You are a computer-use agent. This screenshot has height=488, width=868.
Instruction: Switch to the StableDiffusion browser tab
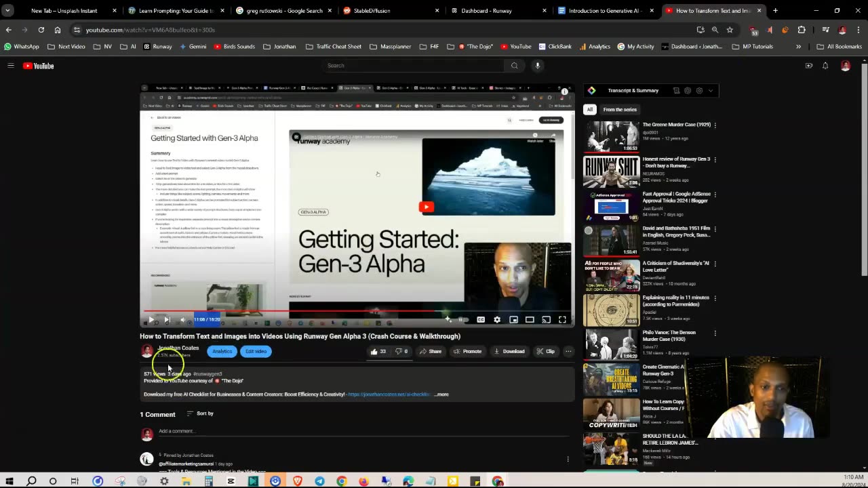click(389, 11)
